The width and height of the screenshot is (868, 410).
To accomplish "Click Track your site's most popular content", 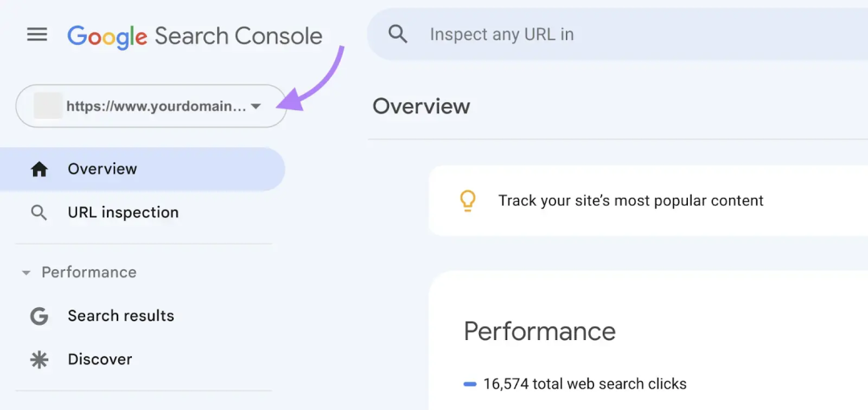I will click(631, 200).
